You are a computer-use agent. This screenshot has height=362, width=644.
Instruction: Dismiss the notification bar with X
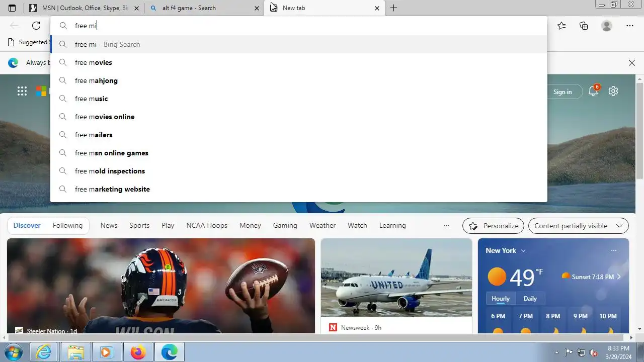click(632, 63)
